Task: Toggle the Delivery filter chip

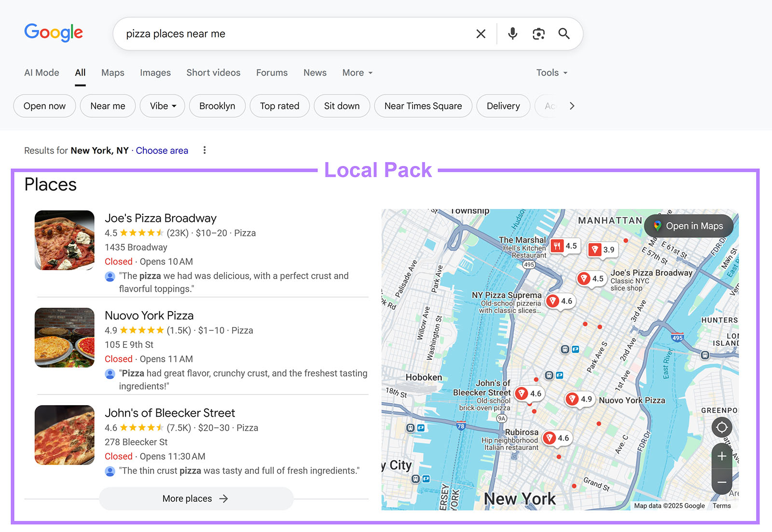Action: (503, 106)
